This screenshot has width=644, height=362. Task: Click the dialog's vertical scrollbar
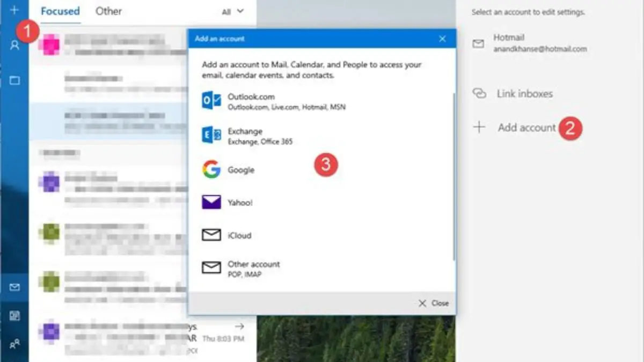(x=453, y=177)
